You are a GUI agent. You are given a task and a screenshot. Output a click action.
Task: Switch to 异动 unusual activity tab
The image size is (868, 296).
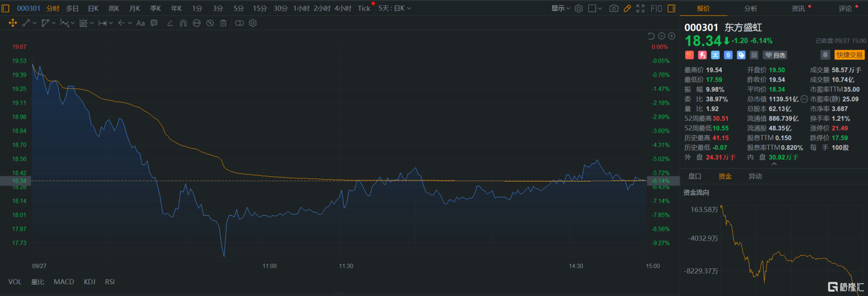click(755, 176)
